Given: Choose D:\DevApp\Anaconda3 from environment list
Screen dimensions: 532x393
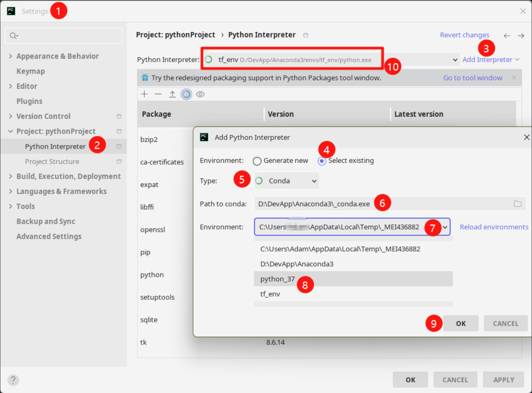Looking at the screenshot, I should click(353, 264).
